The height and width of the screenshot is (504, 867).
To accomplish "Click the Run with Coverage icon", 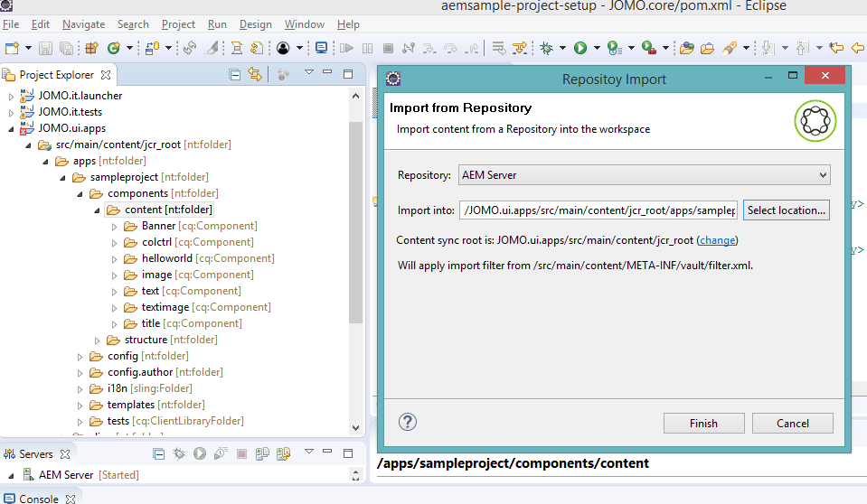I will (x=614, y=48).
